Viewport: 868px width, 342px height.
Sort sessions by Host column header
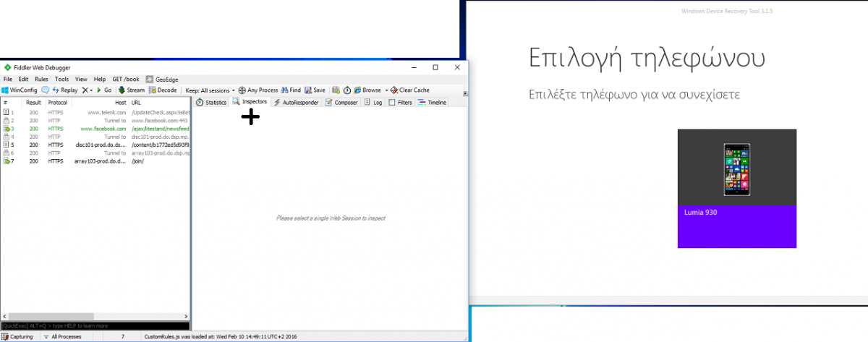100,103
